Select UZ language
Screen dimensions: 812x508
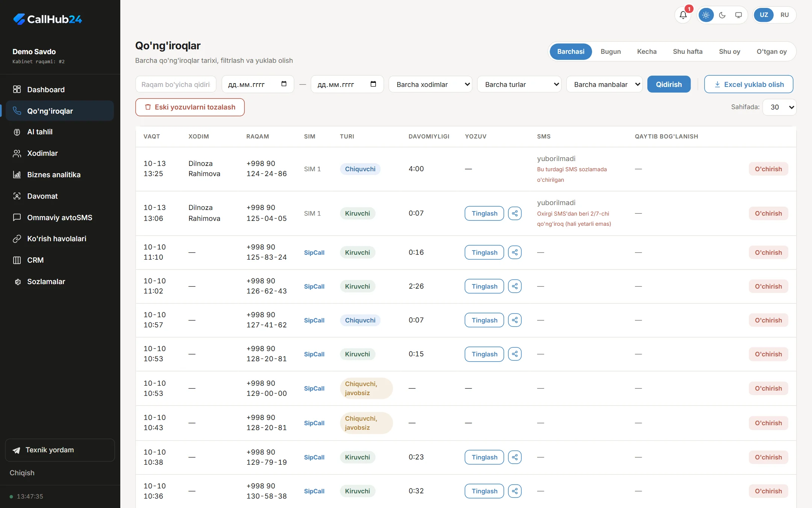(x=764, y=15)
